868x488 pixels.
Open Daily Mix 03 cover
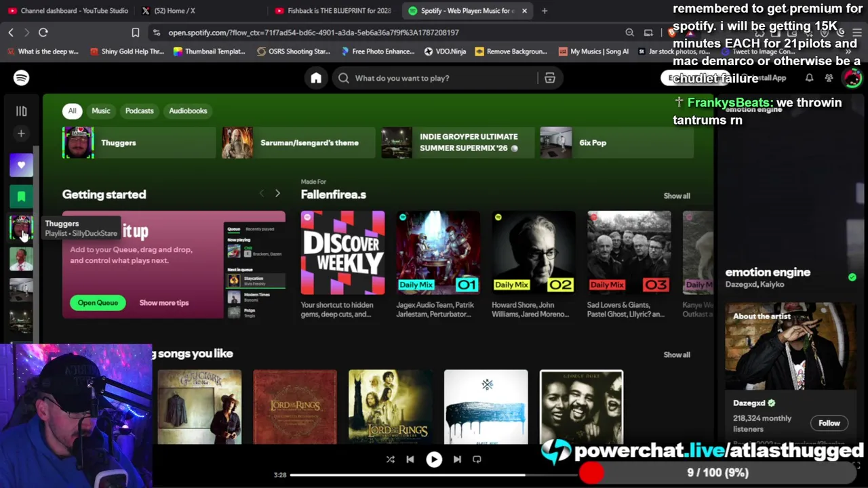pyautogui.click(x=629, y=253)
